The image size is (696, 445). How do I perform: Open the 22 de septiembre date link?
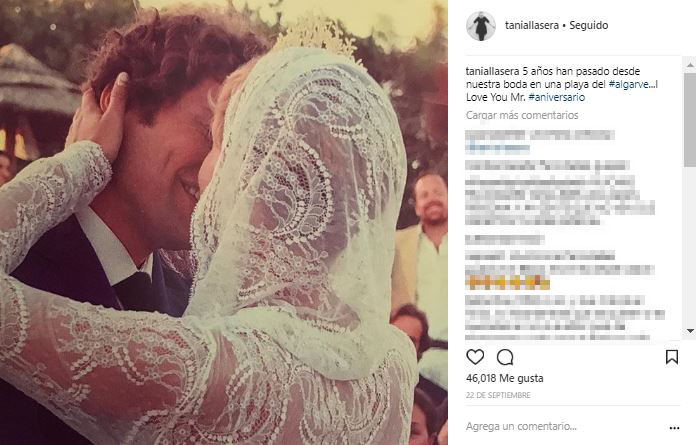[498, 395]
